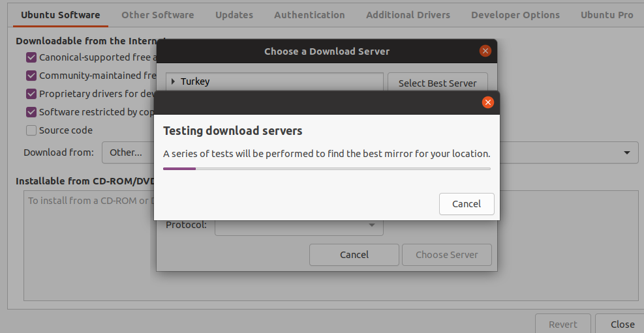Cancel the Choose a Download Server dialog
The width and height of the screenshot is (644, 333).
coord(354,255)
